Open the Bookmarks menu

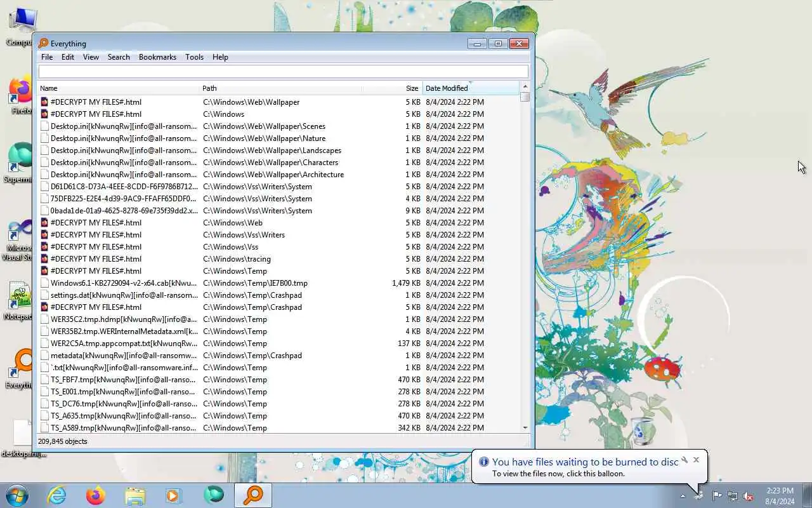pyautogui.click(x=157, y=57)
